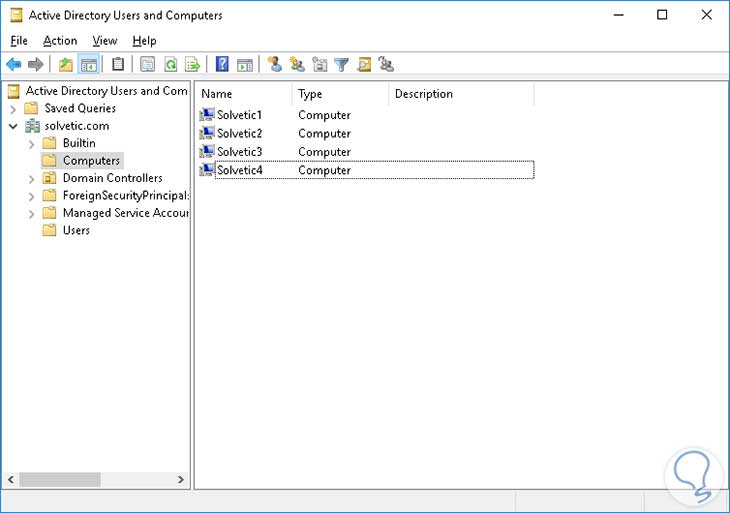Image resolution: width=730 pixels, height=513 pixels.
Task: Click the blue Back arrow in the toolbar
Action: point(14,64)
